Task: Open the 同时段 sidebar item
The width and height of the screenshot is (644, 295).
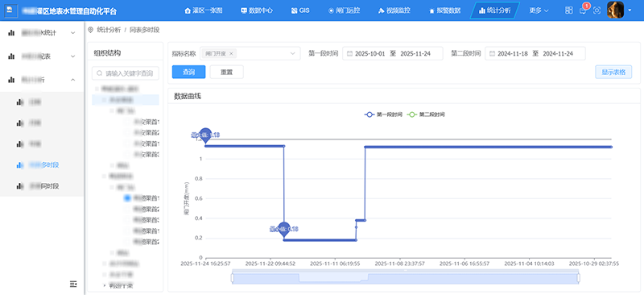Action: coord(42,186)
